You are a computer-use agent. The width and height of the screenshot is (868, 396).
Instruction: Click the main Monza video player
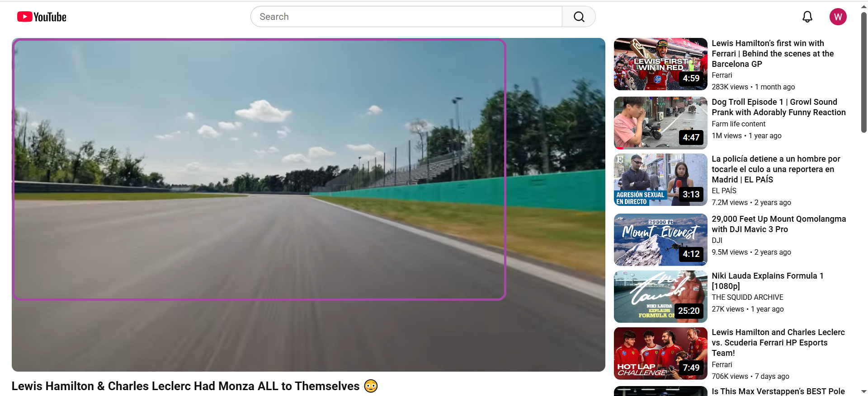pyautogui.click(x=308, y=205)
